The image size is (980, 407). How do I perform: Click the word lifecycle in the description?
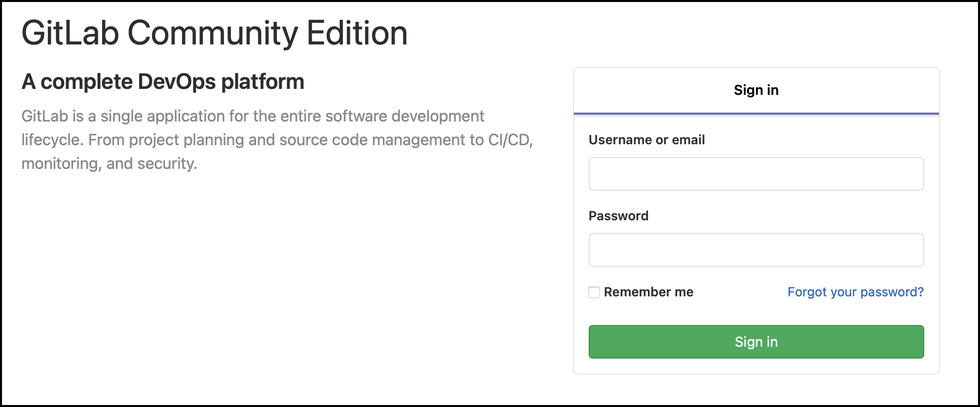coord(51,140)
